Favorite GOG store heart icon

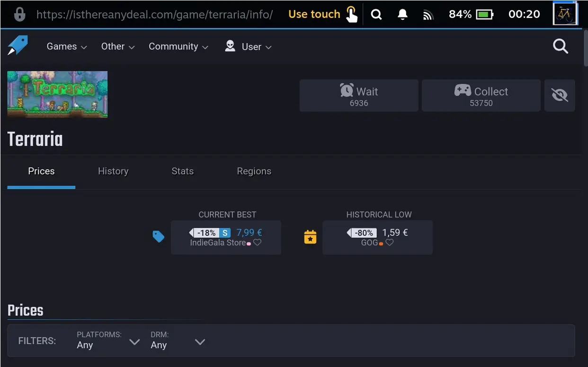pos(389,243)
